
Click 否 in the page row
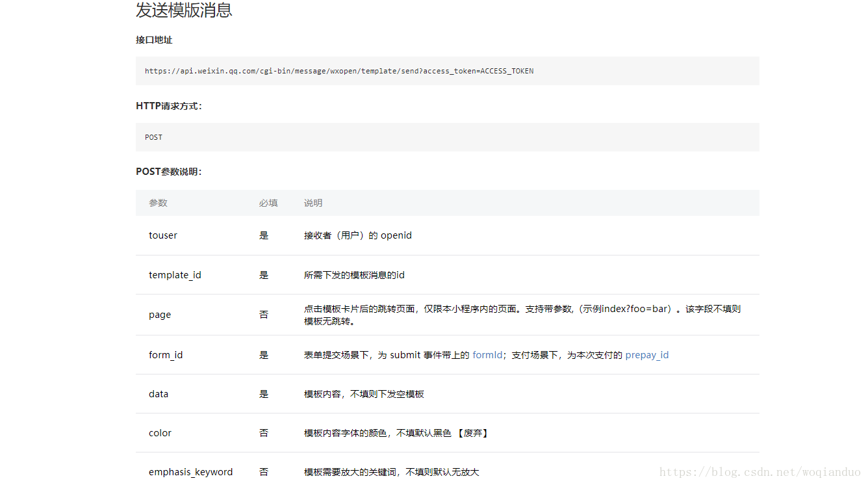264,315
